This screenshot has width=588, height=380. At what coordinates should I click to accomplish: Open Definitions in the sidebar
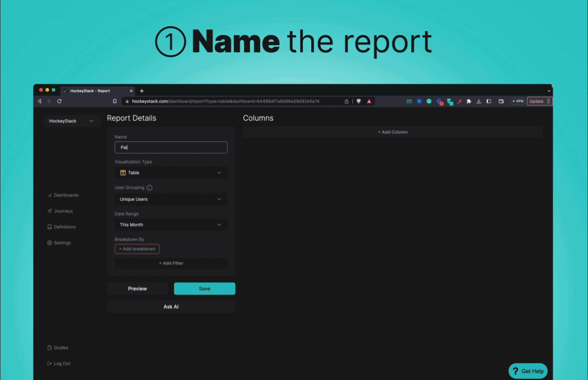pos(65,227)
